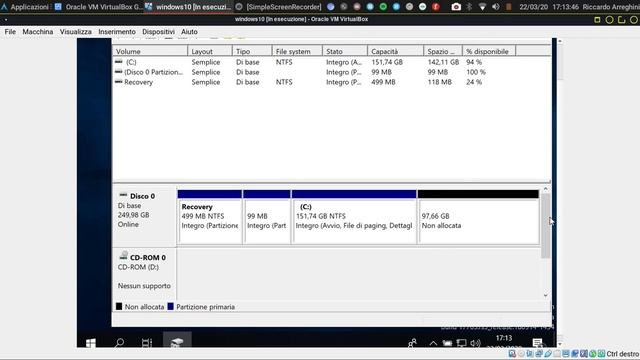This screenshot has height=360, width=640.
Task: Click the drive icon of the Recovery volume row
Action: tap(119, 82)
